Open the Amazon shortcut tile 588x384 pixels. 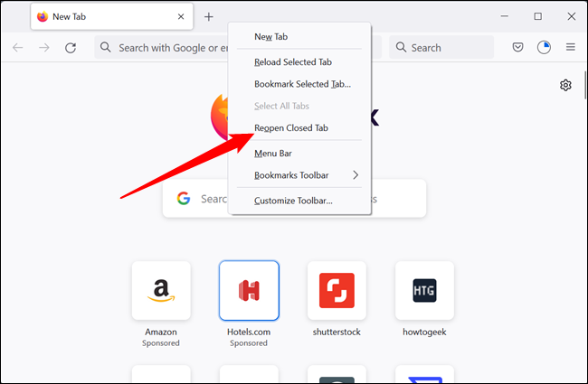(161, 291)
